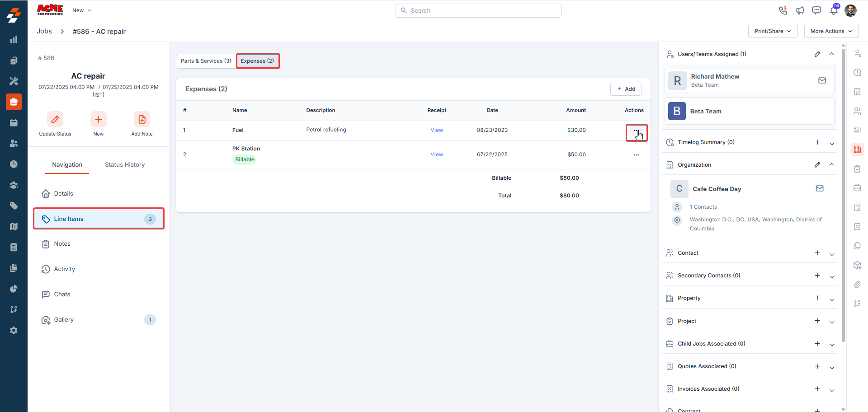868x412 pixels.
Task: Click the Add Note icon
Action: tap(142, 119)
